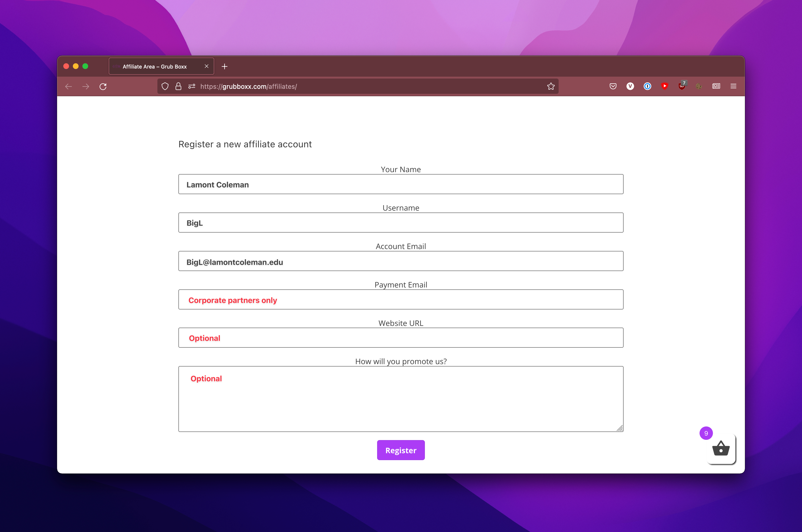Click the grubboxx.com address bar
This screenshot has width=802, height=532.
pos(358,86)
